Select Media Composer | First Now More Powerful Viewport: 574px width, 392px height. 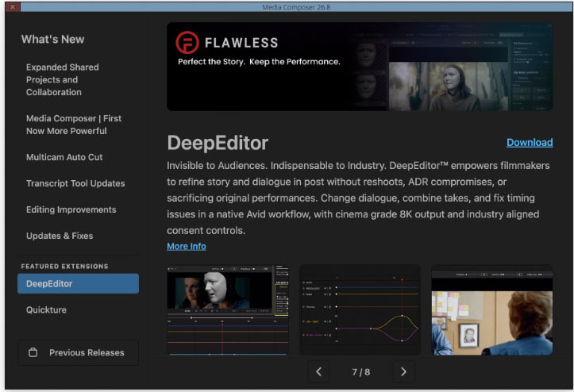point(74,125)
